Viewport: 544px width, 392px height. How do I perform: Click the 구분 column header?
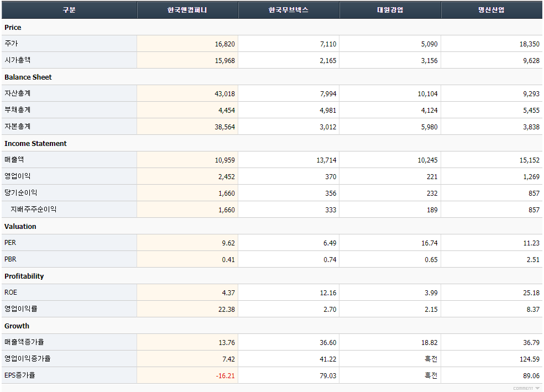point(69,10)
